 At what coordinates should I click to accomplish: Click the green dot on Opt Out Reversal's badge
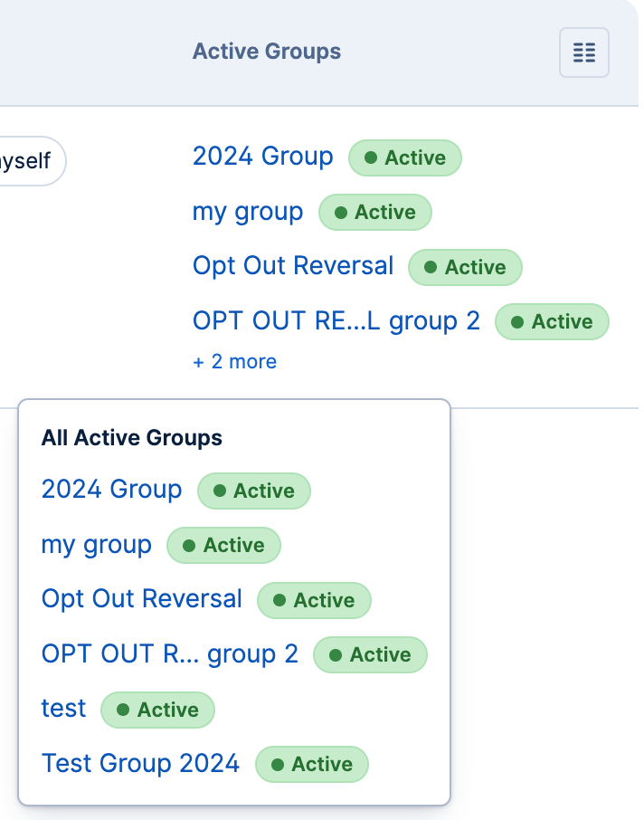point(433,266)
